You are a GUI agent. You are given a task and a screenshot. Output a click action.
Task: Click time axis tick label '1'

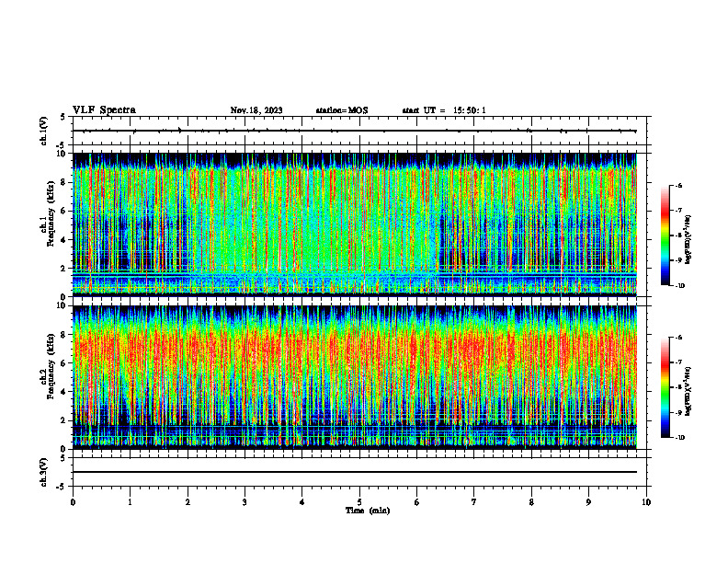point(130,502)
